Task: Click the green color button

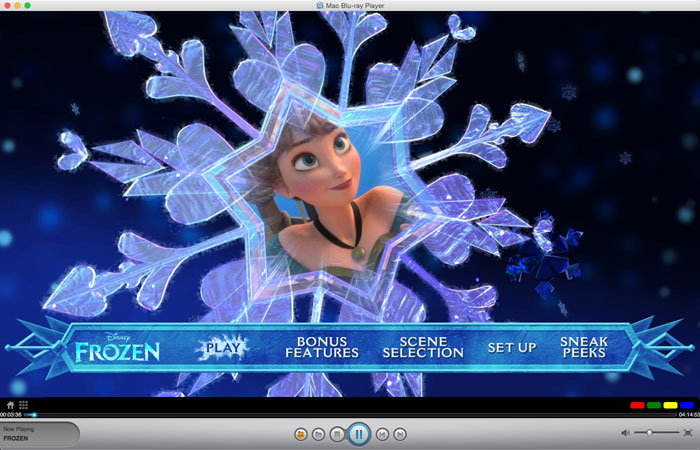Action: 654,405
